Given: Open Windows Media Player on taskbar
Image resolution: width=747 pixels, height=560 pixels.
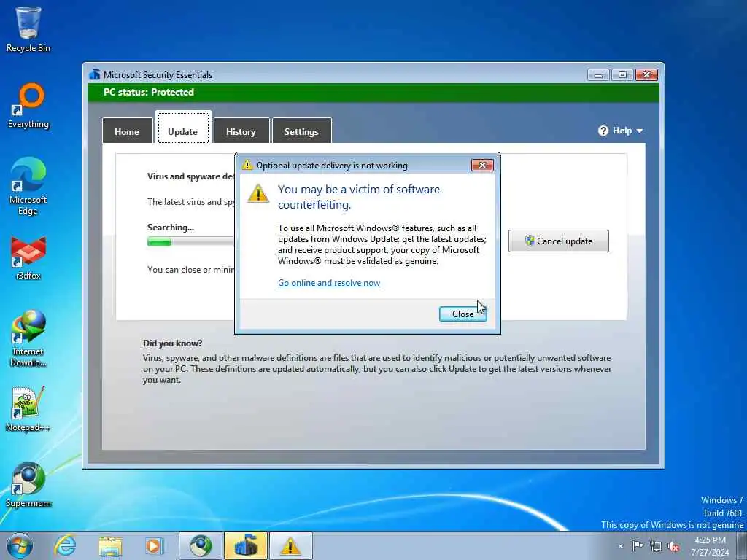Looking at the screenshot, I should click(154, 545).
